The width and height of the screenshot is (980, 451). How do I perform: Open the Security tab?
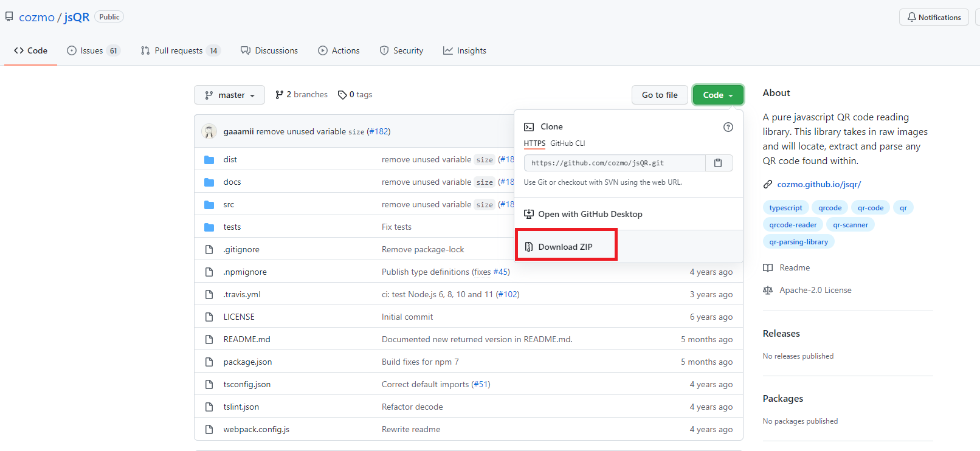coord(401,51)
